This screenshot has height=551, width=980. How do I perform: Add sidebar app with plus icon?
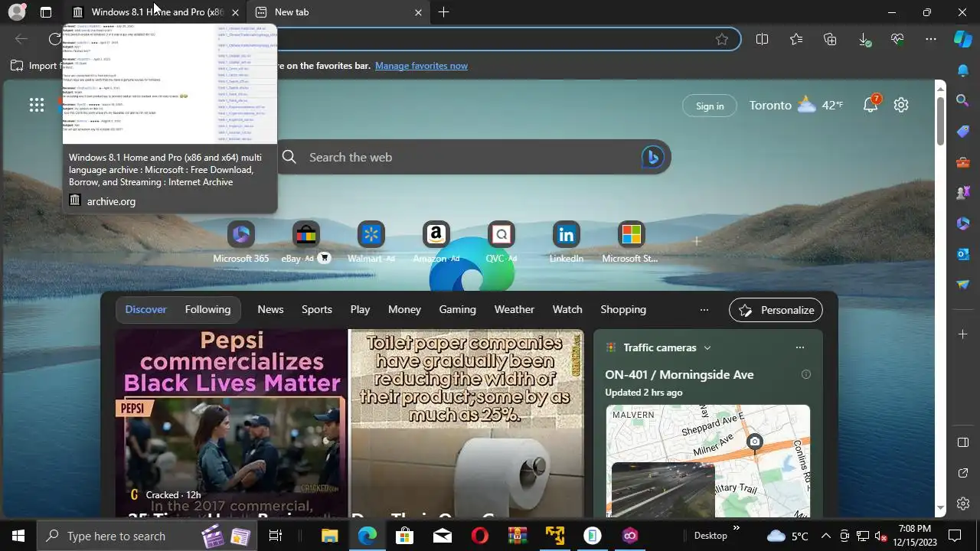[x=963, y=334]
